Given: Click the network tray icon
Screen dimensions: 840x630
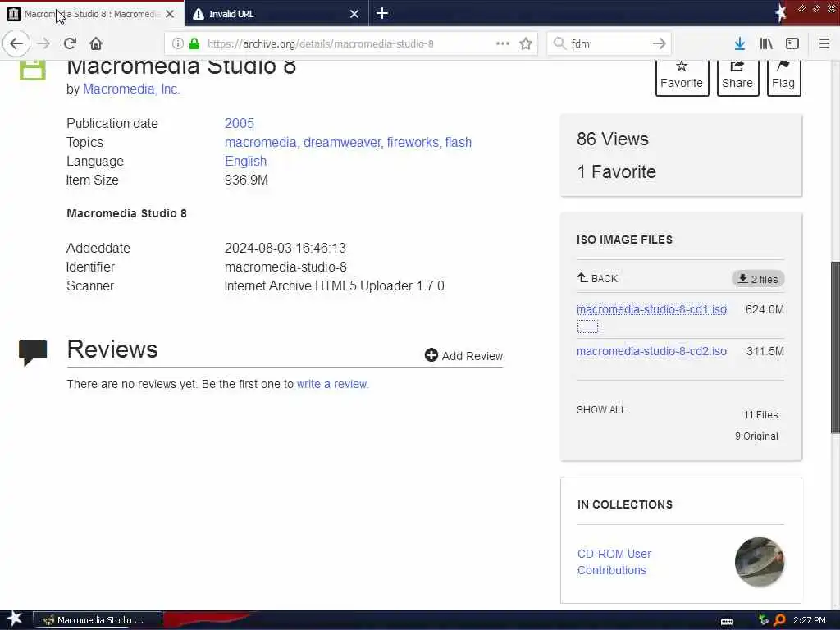Looking at the screenshot, I should (764, 620).
